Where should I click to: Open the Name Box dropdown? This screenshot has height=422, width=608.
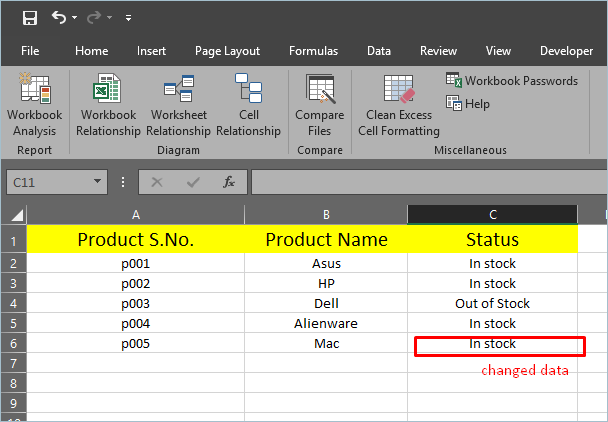point(97,182)
